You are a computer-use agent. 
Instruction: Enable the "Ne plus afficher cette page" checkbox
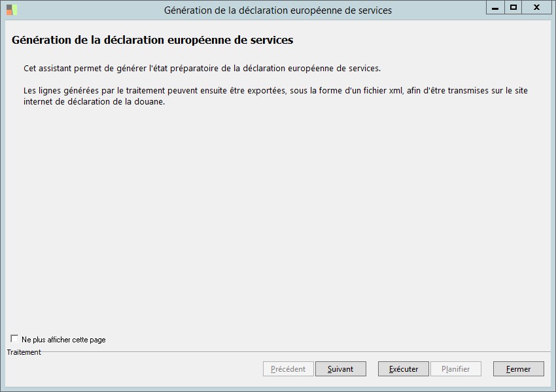tap(14, 339)
